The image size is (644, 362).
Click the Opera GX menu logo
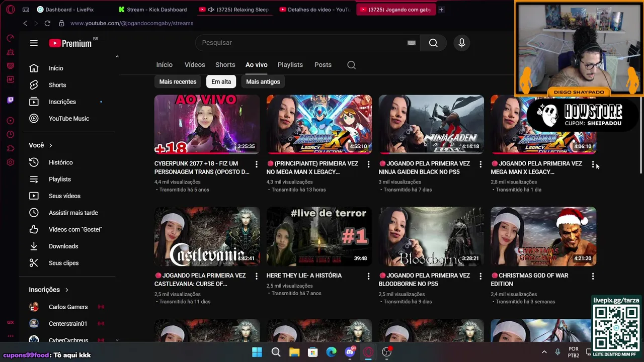[x=11, y=10]
